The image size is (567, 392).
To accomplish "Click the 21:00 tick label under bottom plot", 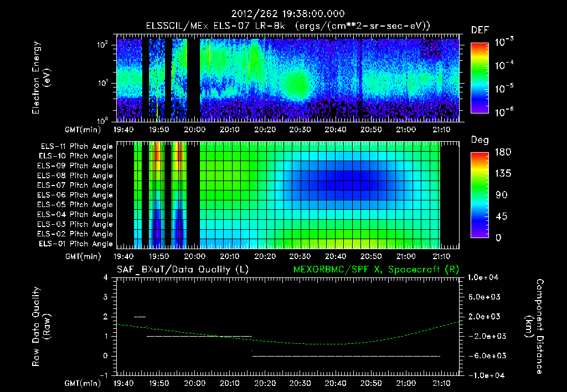I will tap(406, 383).
